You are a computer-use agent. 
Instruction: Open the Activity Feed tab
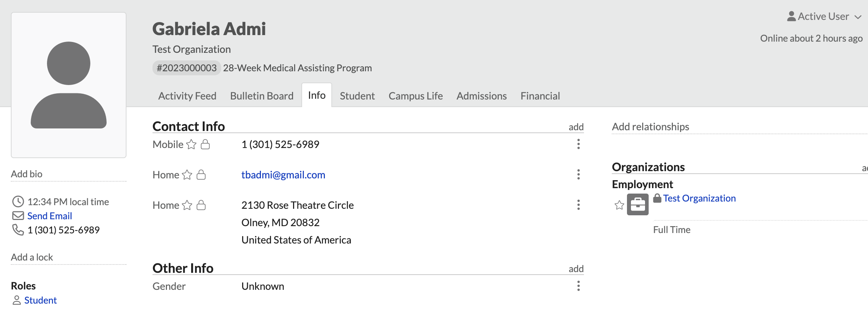(x=187, y=96)
